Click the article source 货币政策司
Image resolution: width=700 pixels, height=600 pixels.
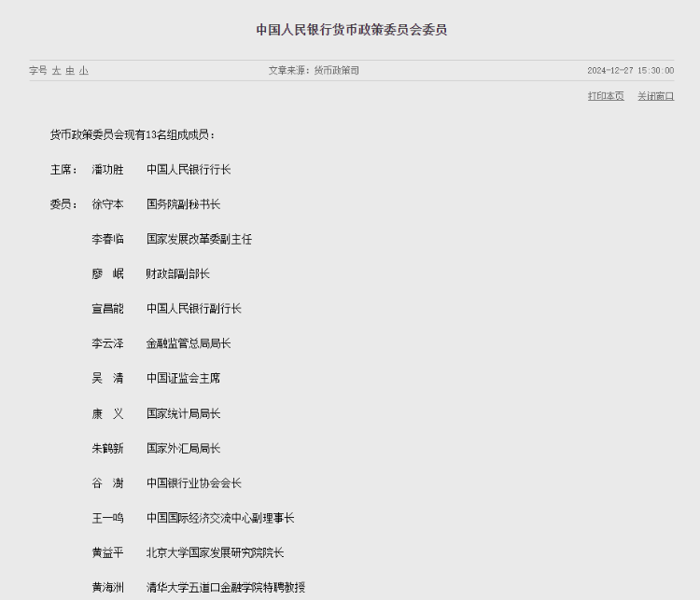point(337,71)
